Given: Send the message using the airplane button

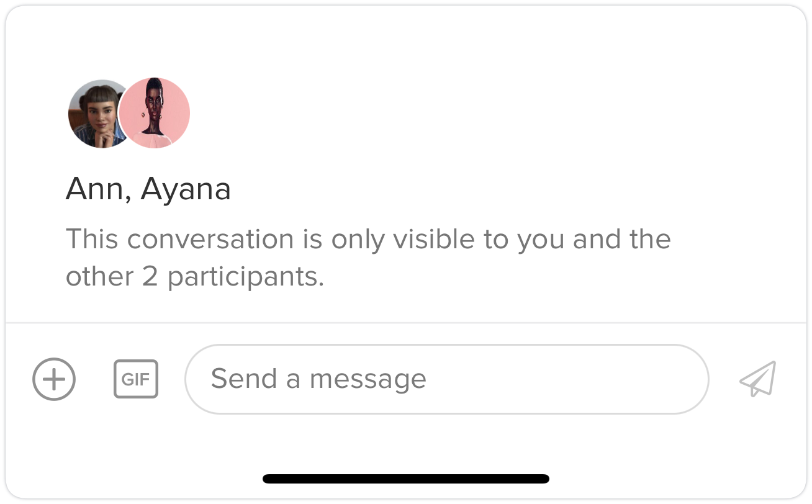Looking at the screenshot, I should point(758,379).
